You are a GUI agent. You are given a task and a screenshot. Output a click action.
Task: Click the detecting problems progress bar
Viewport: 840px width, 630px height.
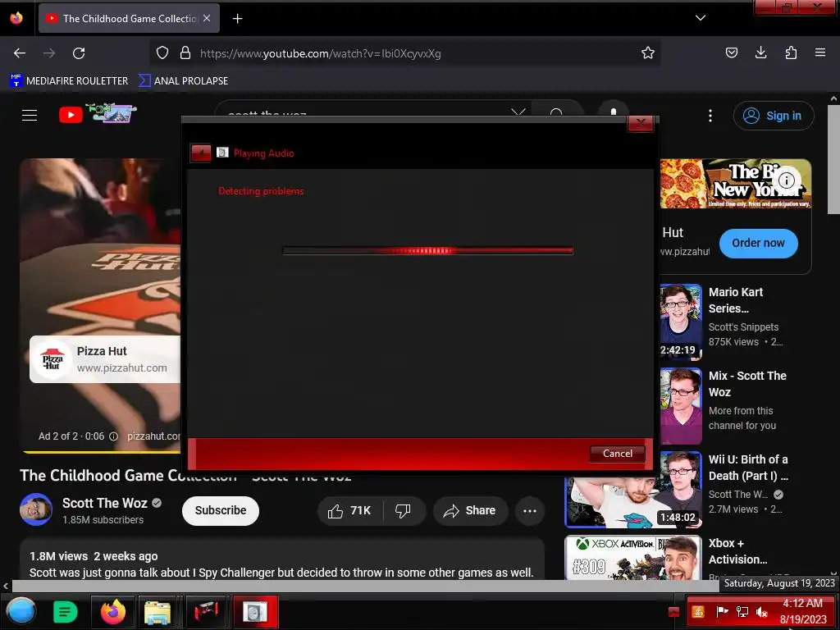tap(427, 251)
